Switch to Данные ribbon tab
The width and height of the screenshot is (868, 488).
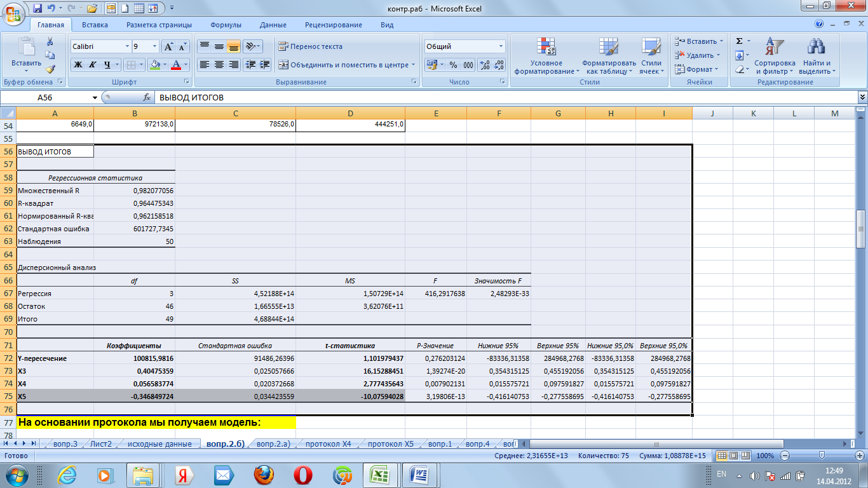click(x=273, y=25)
